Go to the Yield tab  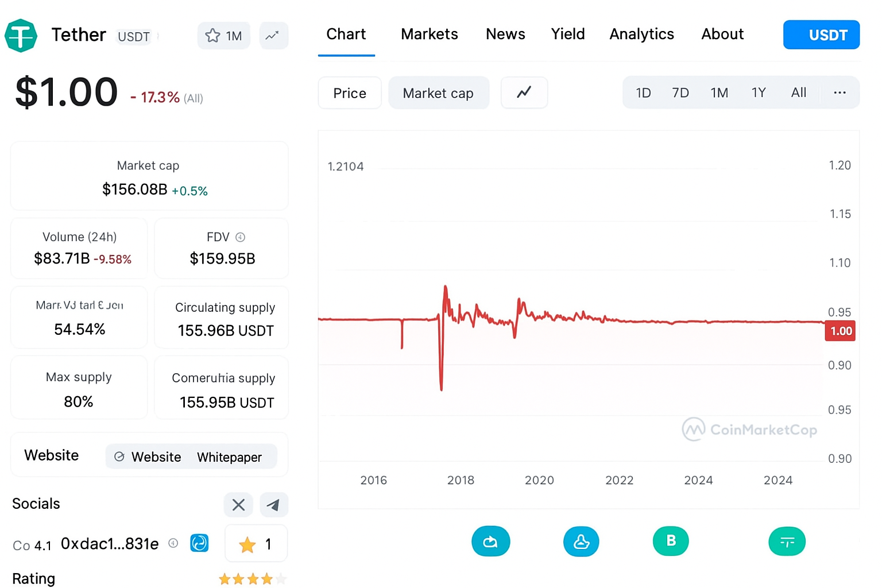(568, 34)
